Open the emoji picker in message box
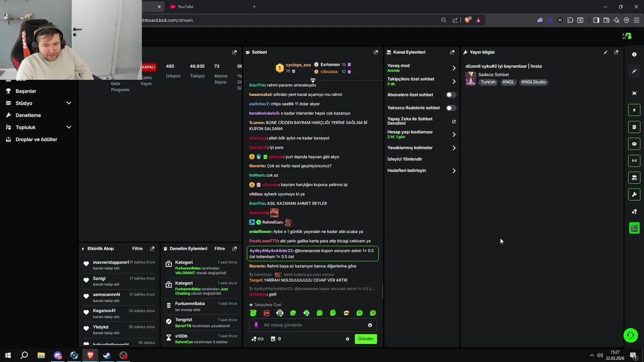644x362 pixels. pos(370,325)
